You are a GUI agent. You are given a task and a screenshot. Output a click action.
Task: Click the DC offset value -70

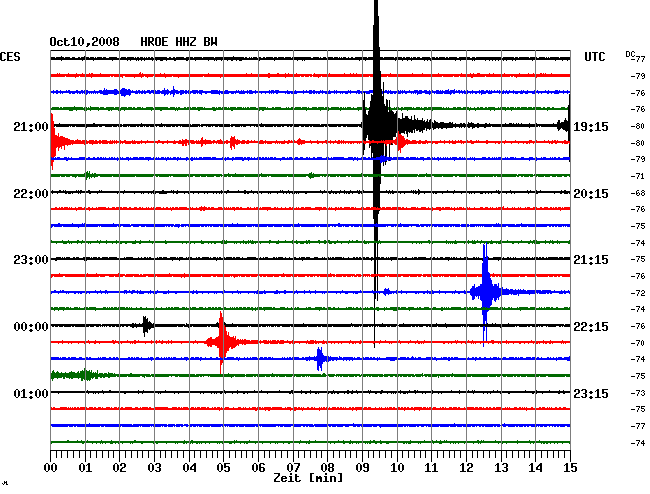tap(638, 343)
